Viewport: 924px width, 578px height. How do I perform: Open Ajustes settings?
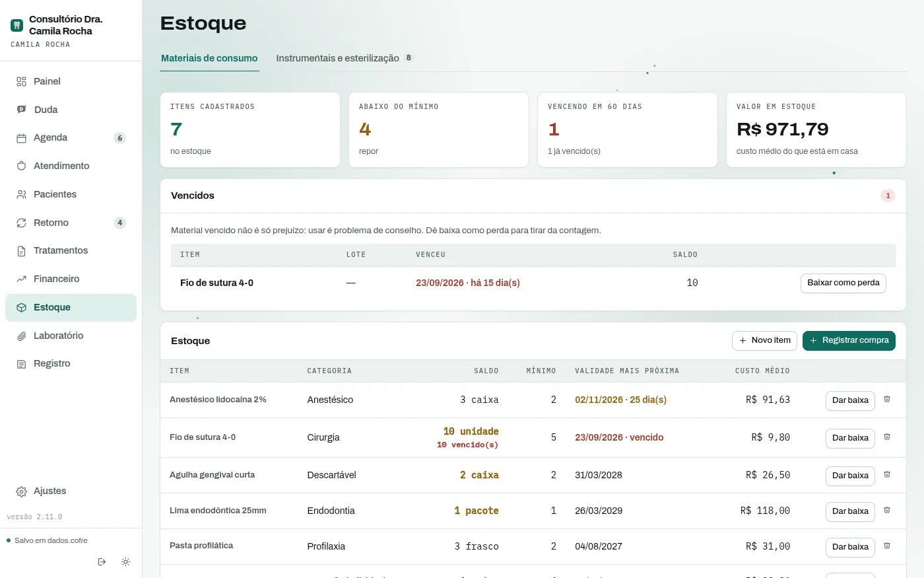[71, 491]
